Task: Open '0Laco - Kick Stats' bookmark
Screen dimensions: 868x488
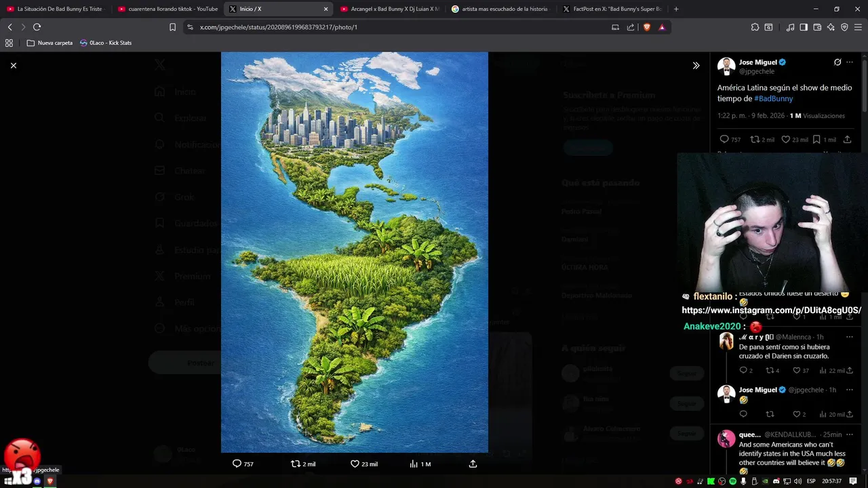Action: click(x=106, y=43)
